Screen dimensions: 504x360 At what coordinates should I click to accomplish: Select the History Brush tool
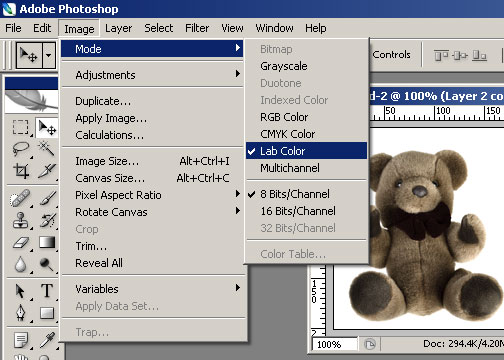pos(47,220)
